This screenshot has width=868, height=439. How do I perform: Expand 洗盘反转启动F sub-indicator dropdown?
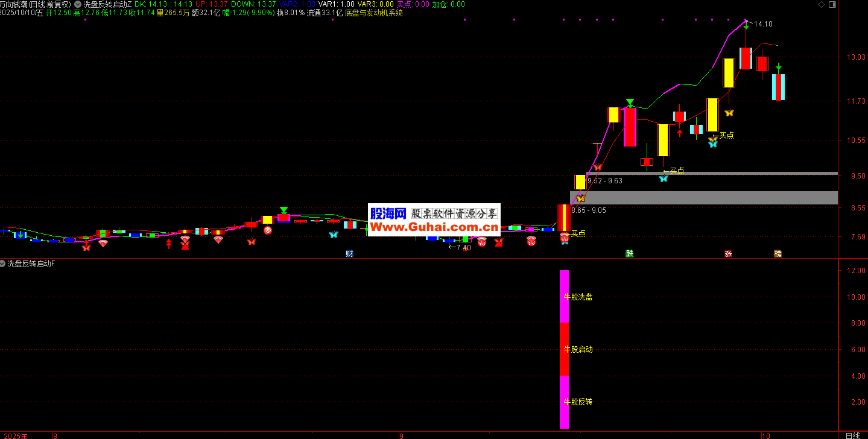(4, 264)
